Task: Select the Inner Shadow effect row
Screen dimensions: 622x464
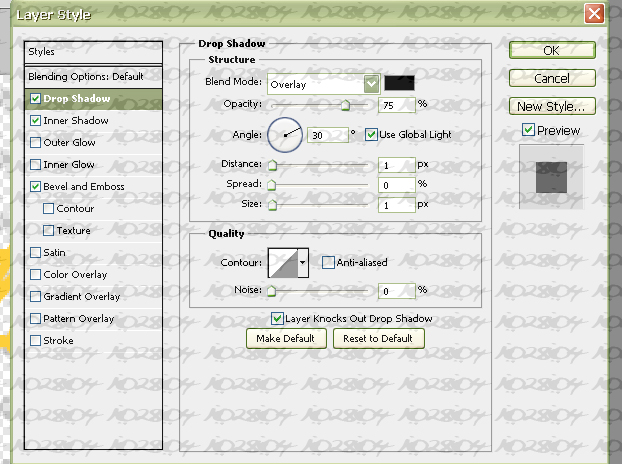Action: coord(93,121)
